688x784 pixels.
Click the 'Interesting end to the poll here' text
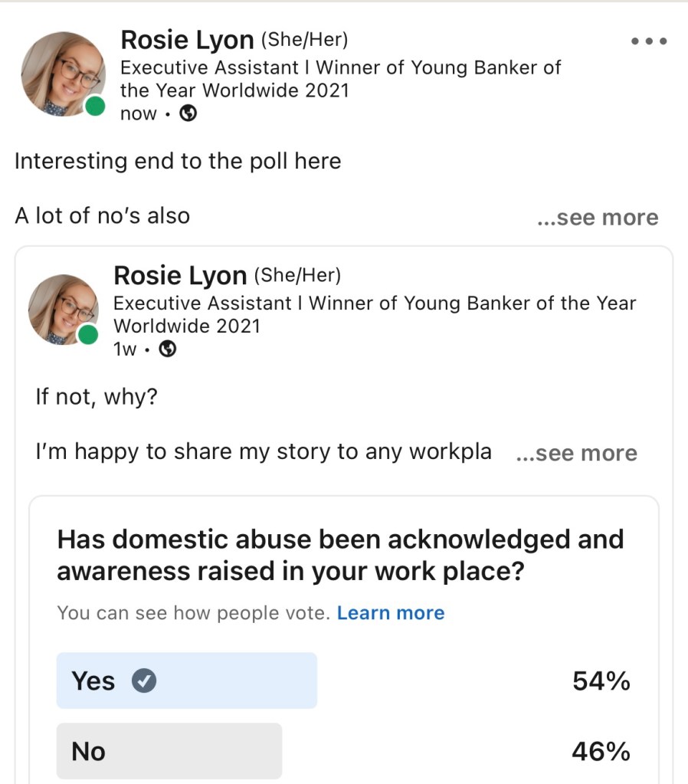[178, 162]
